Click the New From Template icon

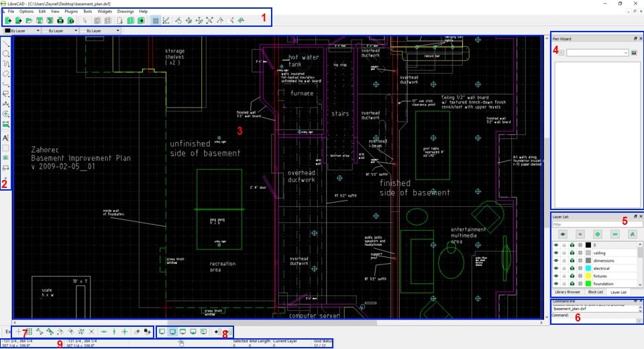19,20
